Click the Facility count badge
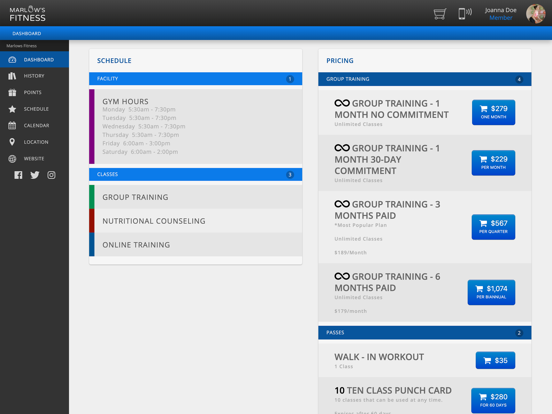 pos(290,79)
